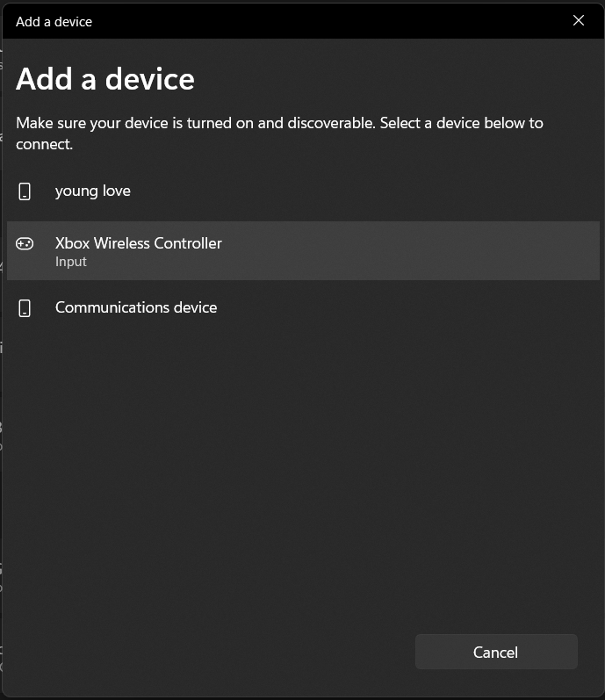Select the young love device name
Screen dimensions: 605x700
pyautogui.click(x=92, y=191)
